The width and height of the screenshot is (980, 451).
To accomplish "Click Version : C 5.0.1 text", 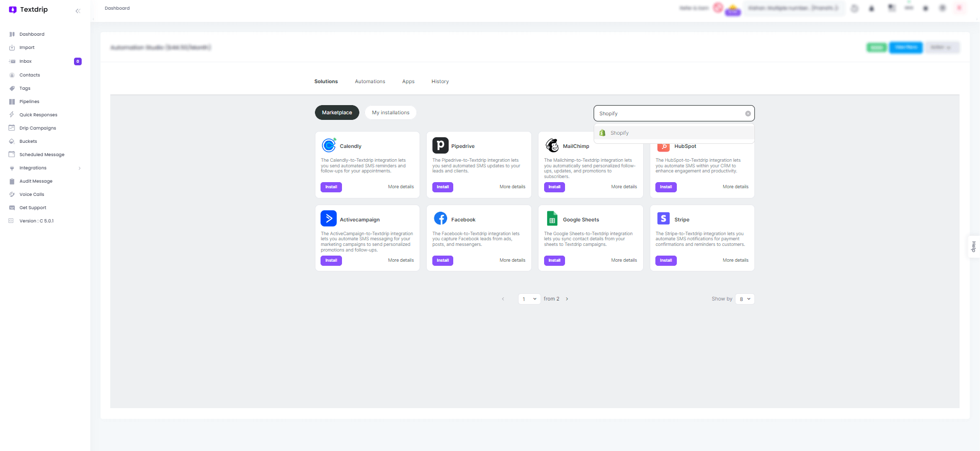I will click(x=36, y=221).
